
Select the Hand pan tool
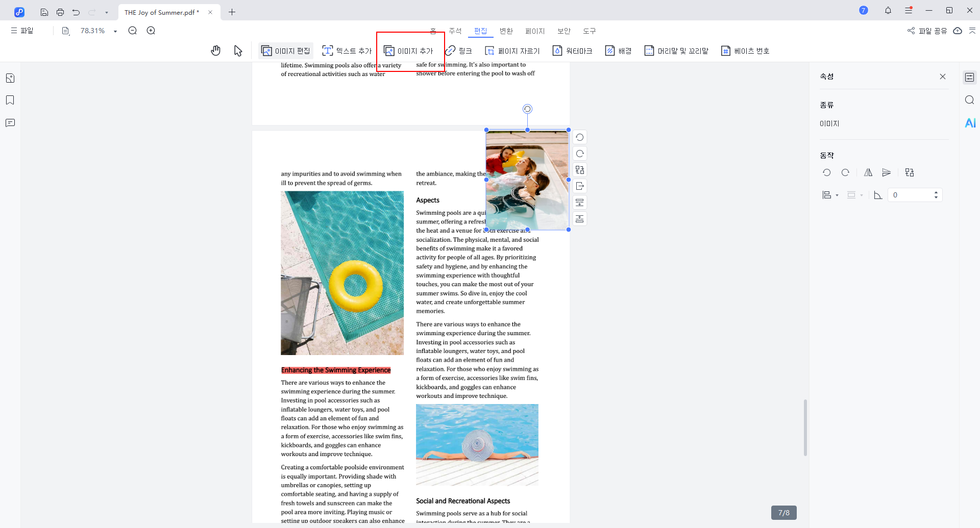[216, 51]
